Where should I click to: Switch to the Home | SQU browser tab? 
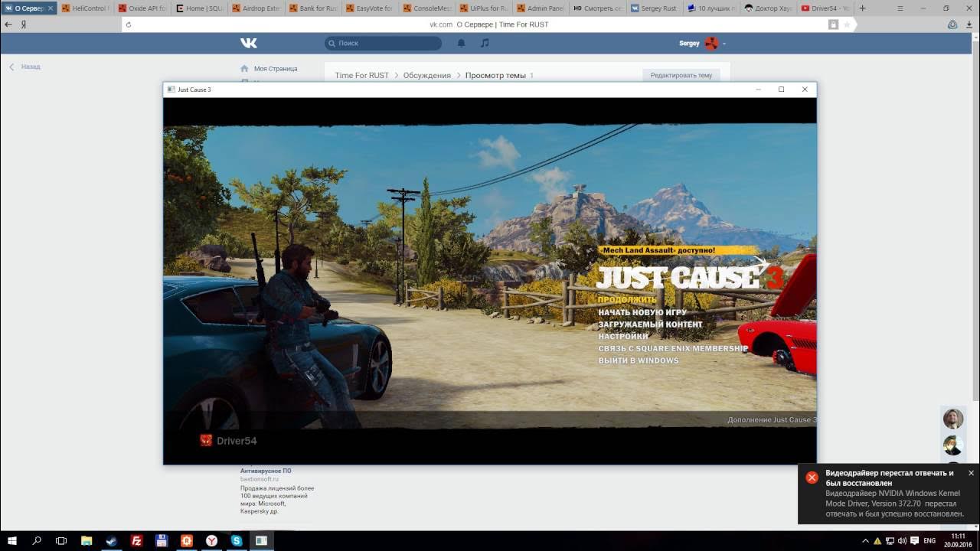pyautogui.click(x=200, y=8)
